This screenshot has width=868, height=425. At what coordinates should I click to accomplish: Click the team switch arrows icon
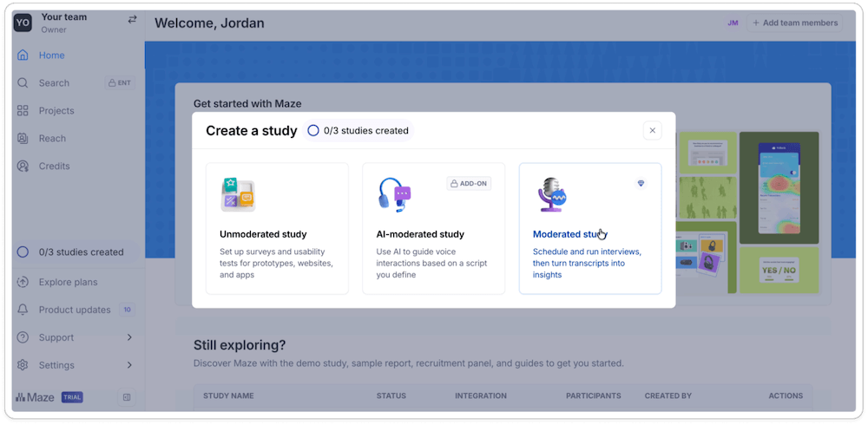(132, 19)
